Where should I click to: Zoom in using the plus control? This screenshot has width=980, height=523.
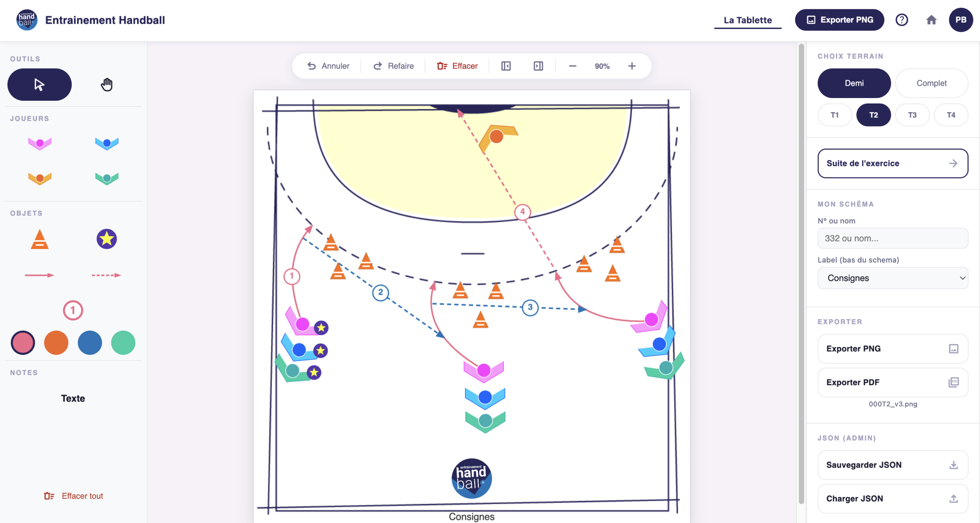coord(632,66)
